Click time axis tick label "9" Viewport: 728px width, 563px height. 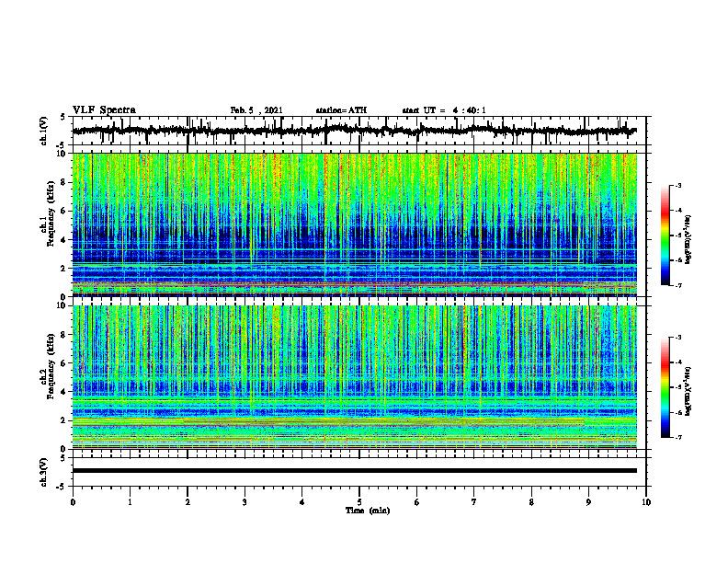(588, 502)
